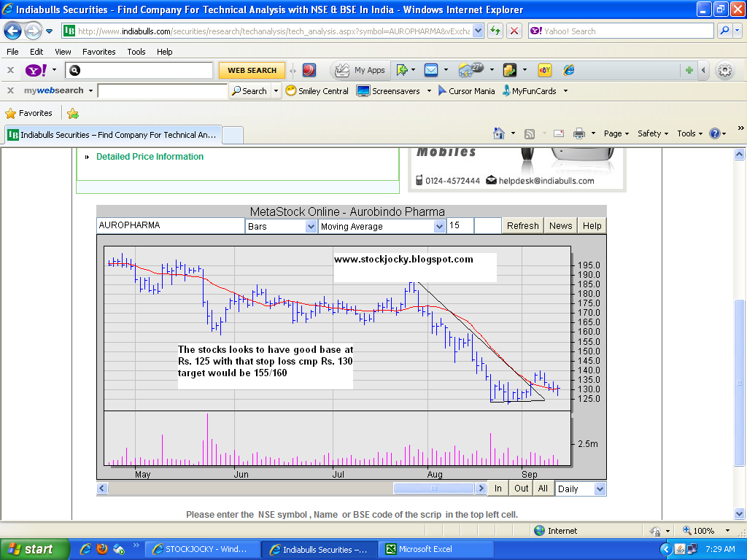Click the notepad pencil toolbar icon

pos(510,71)
